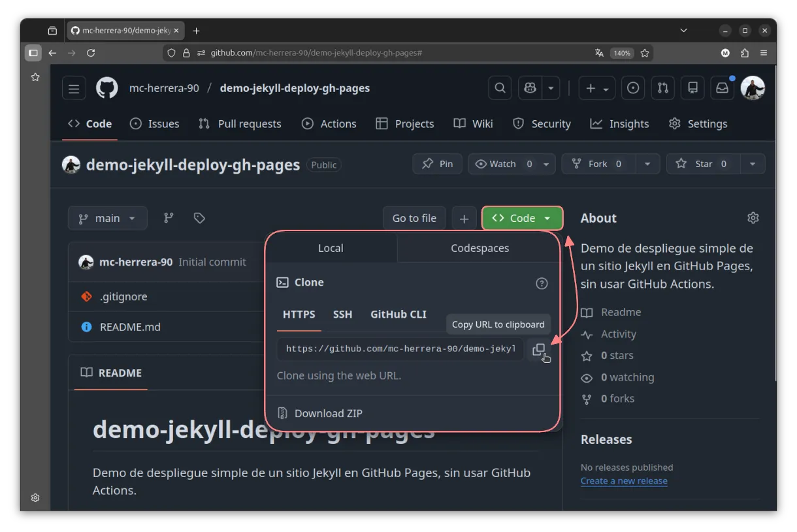797x532 pixels.
Task: Open the Copilot chat icon
Action: pyautogui.click(x=529, y=87)
